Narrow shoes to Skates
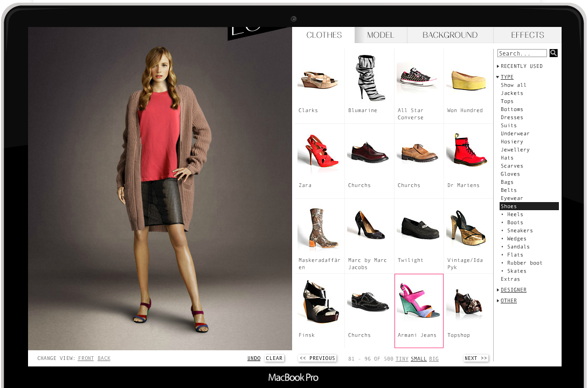The width and height of the screenshot is (588, 388). [x=517, y=271]
